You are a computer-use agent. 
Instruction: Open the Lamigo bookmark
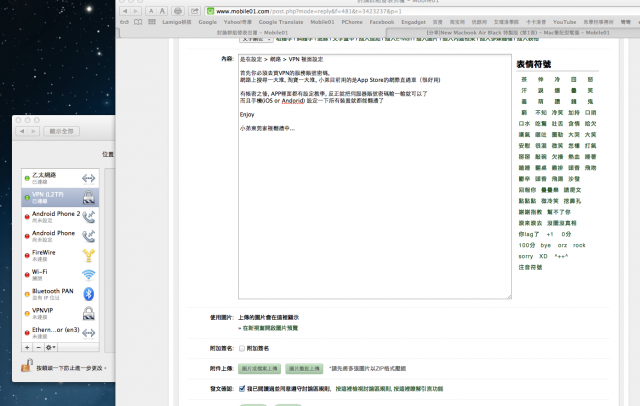point(176,22)
